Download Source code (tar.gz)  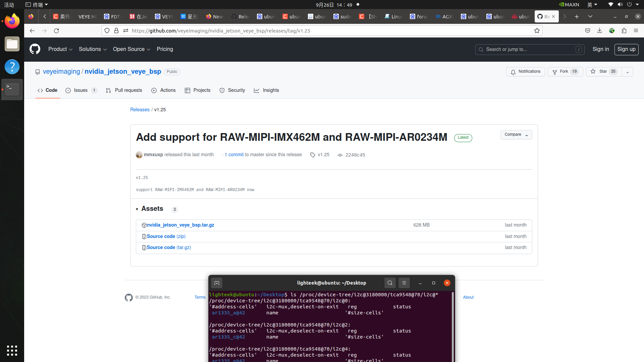(x=169, y=247)
